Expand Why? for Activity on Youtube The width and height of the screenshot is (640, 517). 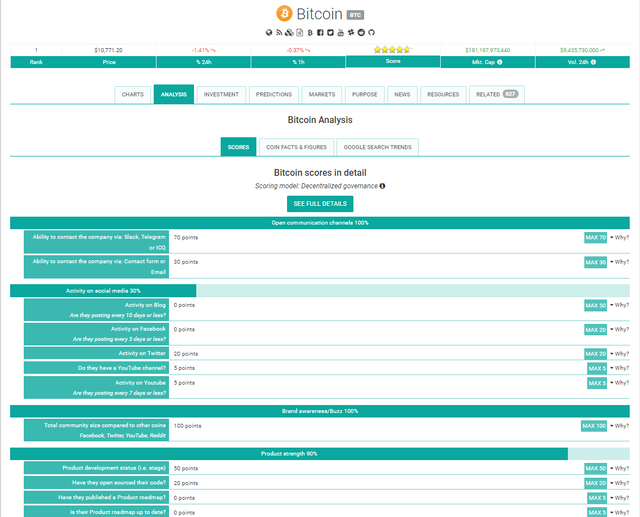(620, 383)
